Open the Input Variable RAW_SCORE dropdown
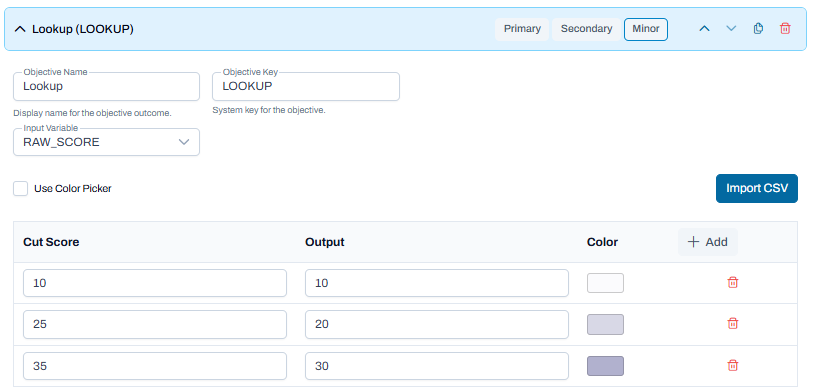Screen dimensions: 817x392 (106, 142)
